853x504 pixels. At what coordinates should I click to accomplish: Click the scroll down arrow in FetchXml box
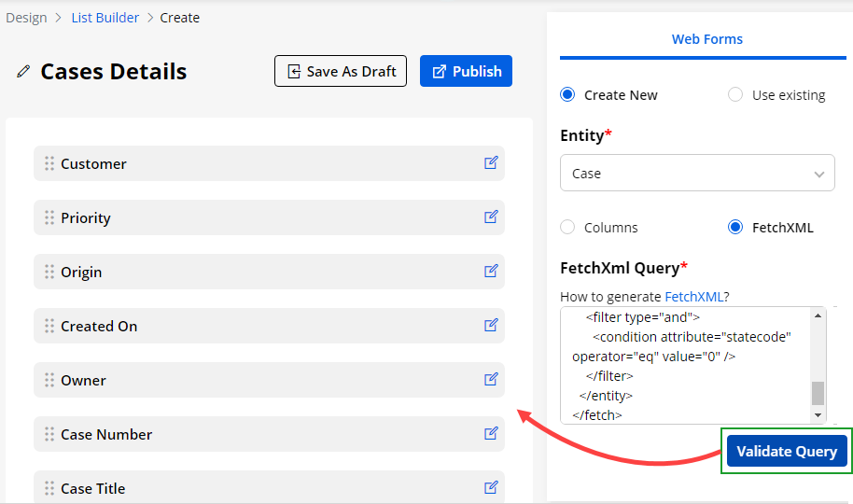tap(818, 415)
